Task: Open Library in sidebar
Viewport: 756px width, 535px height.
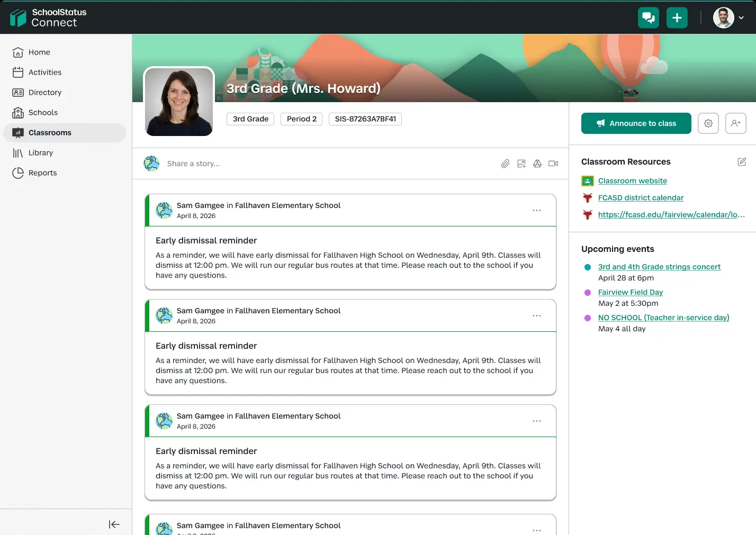Action: 65,153
